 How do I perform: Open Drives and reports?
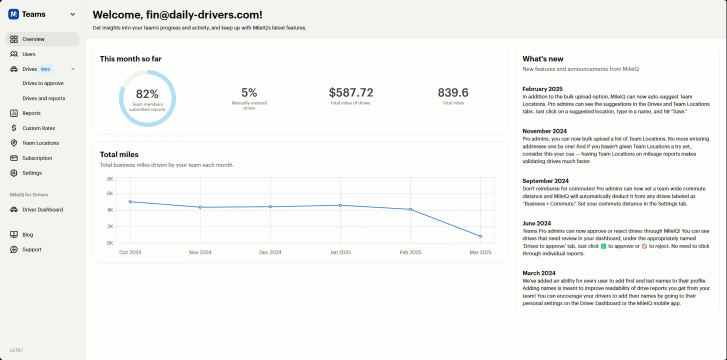(44, 98)
